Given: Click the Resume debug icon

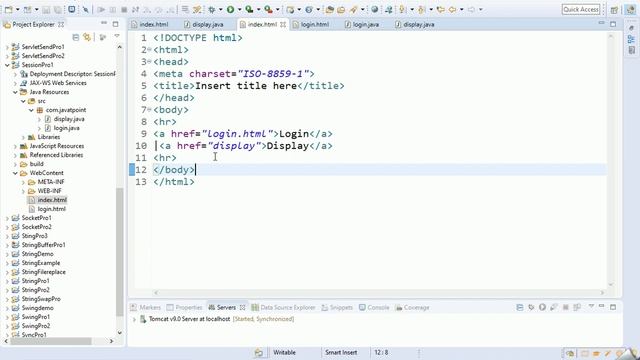Looking at the screenshot, I should tap(101, 9).
